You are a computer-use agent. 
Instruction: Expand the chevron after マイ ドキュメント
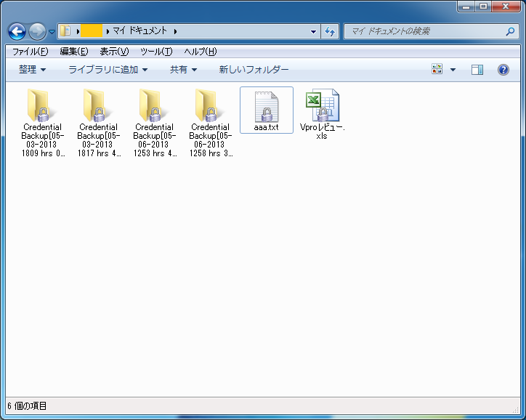(x=175, y=31)
